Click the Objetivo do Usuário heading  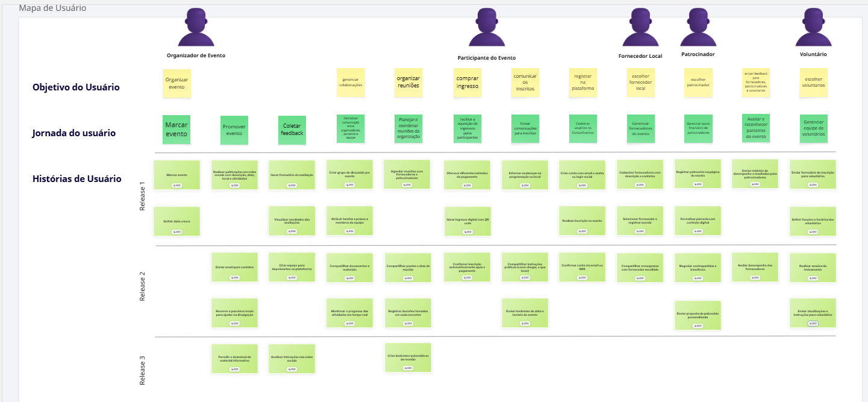tap(76, 87)
